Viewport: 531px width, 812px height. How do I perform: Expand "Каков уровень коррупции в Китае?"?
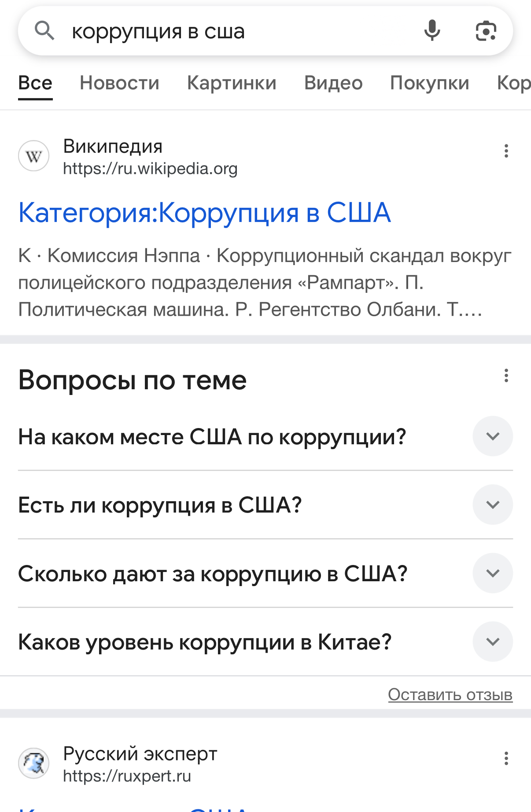[493, 642]
